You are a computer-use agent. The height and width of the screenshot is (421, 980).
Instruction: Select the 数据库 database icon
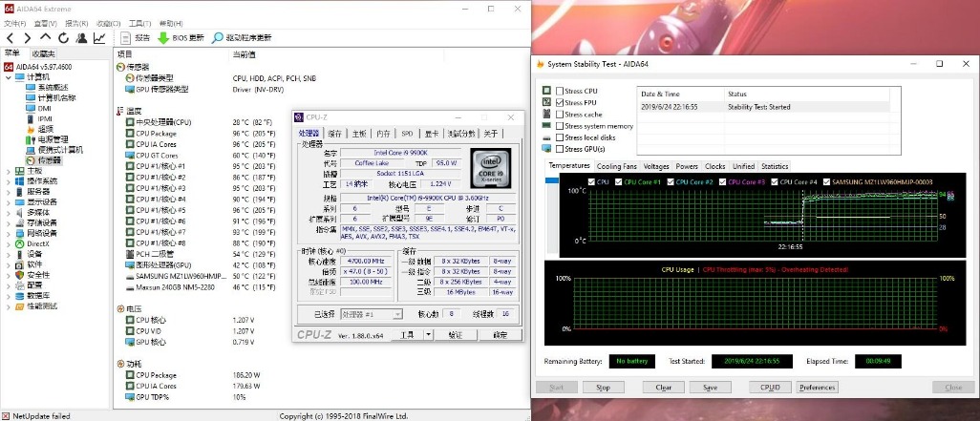[20, 295]
